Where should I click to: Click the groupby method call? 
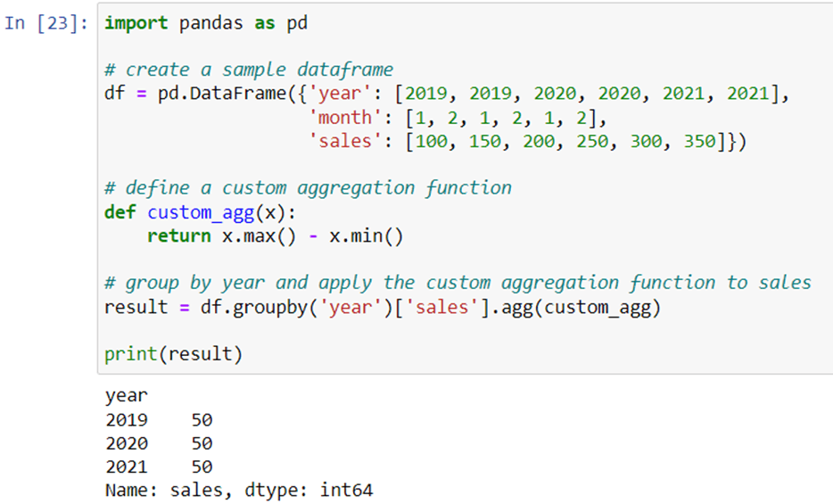pyautogui.click(x=269, y=308)
